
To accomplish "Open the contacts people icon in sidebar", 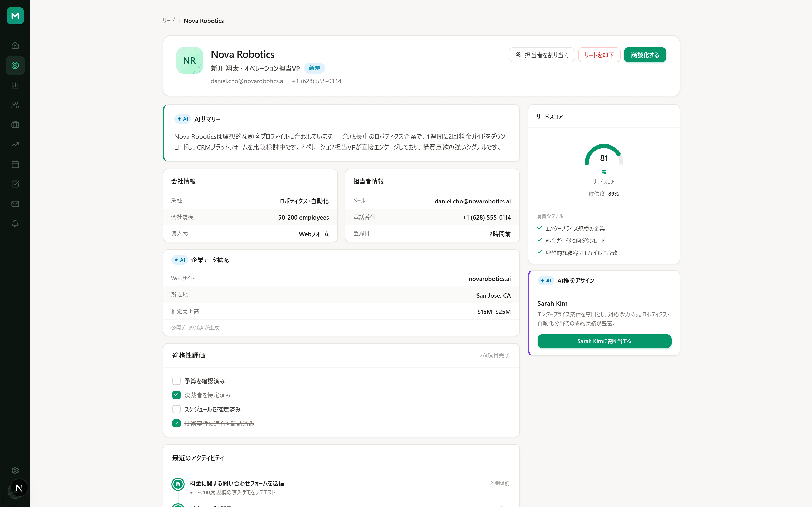I will [x=15, y=105].
